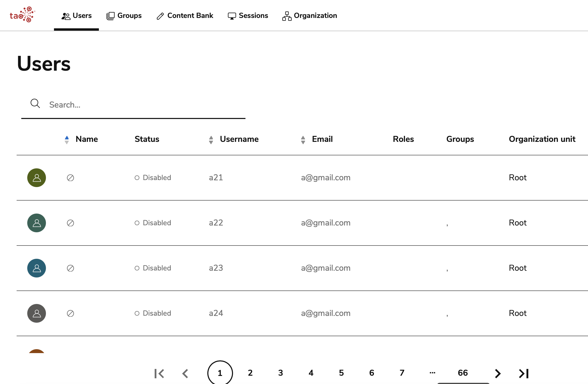Click the search magnifier icon

coord(35,103)
